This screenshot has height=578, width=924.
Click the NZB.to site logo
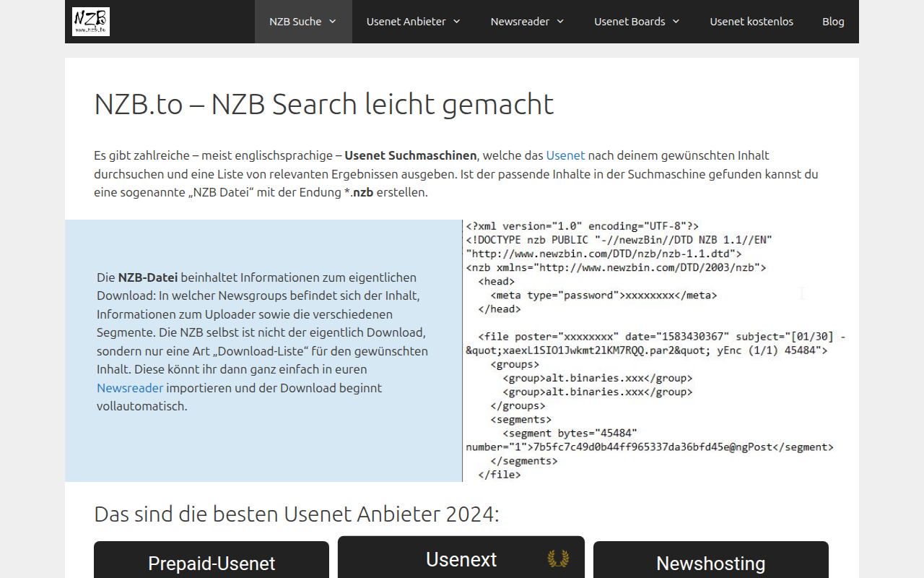pos(91,22)
